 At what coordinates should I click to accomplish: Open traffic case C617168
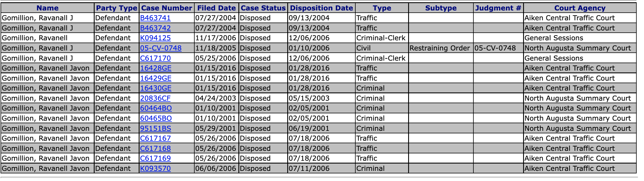click(155, 149)
